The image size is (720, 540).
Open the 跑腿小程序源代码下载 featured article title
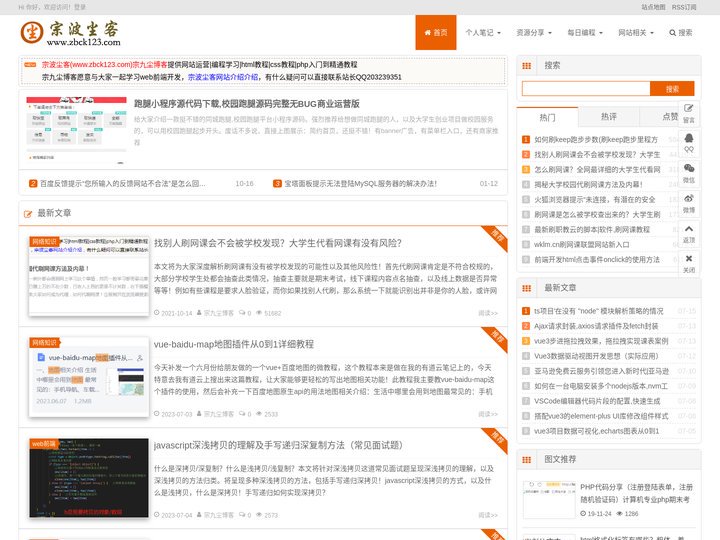[x=247, y=104]
